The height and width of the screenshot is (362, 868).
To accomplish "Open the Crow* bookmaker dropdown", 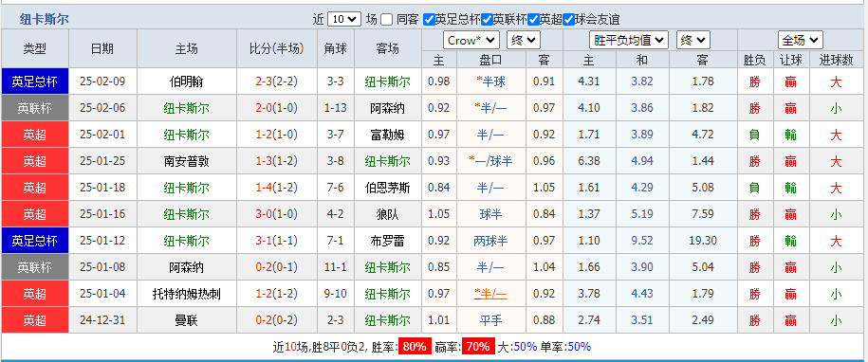I will (471, 41).
